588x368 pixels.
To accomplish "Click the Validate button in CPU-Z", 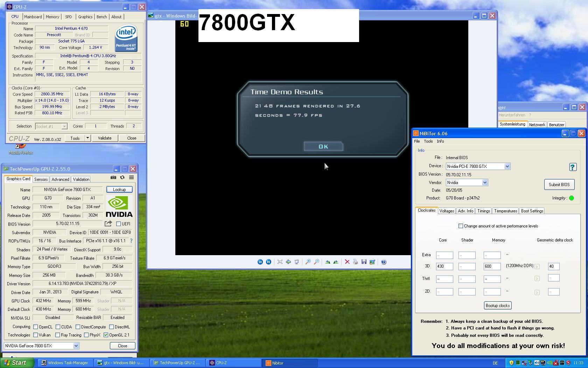I will [105, 138].
